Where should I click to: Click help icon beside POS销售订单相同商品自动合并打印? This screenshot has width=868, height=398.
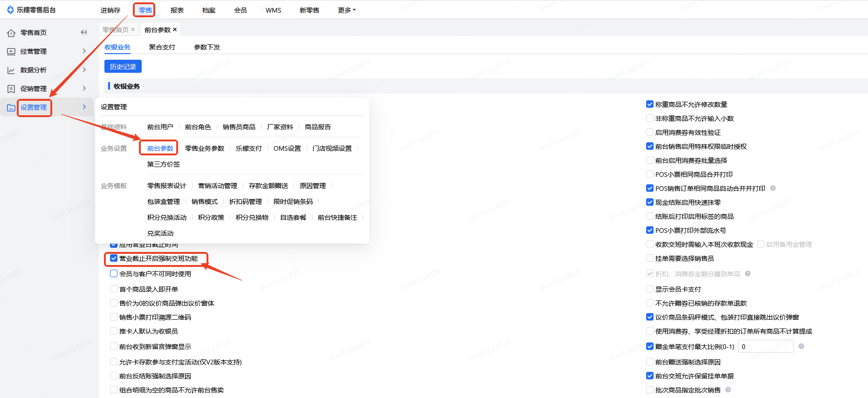(773, 188)
